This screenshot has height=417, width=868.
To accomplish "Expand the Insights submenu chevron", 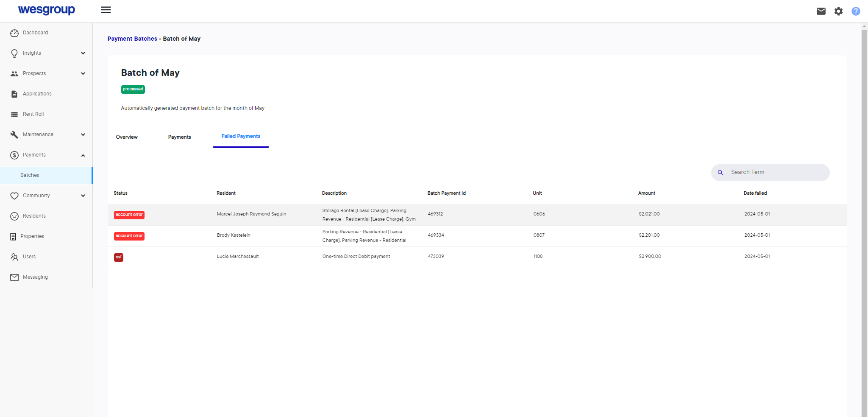I will click(x=83, y=53).
